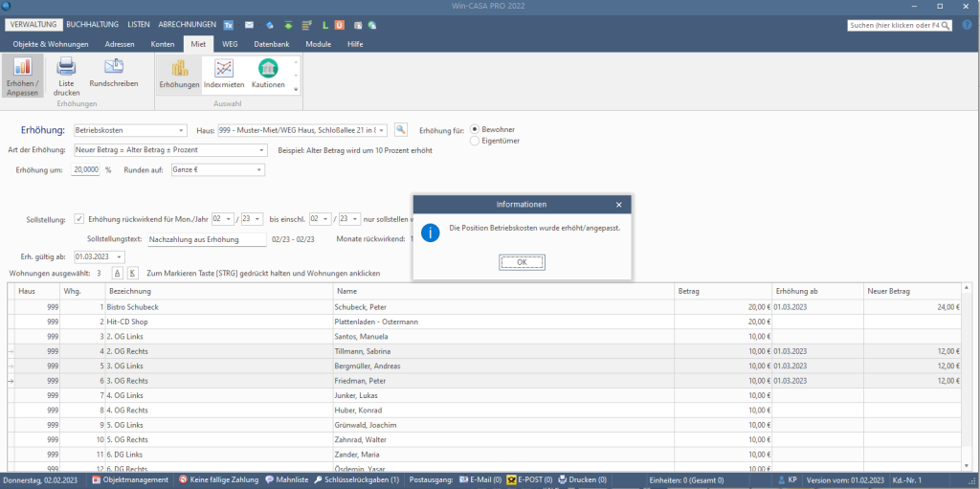
Task: Click the K deselect button
Action: click(x=132, y=274)
